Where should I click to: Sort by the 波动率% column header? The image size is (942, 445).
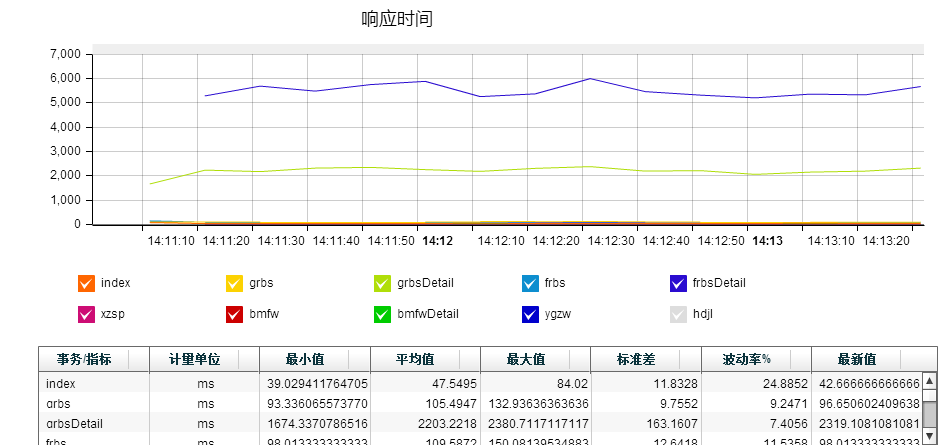(756, 360)
